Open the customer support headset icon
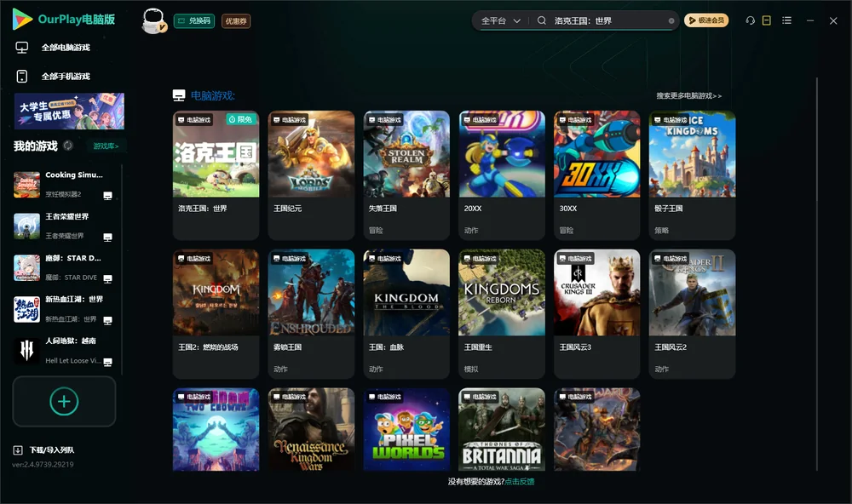Viewport: 852px width, 504px height. (x=751, y=20)
